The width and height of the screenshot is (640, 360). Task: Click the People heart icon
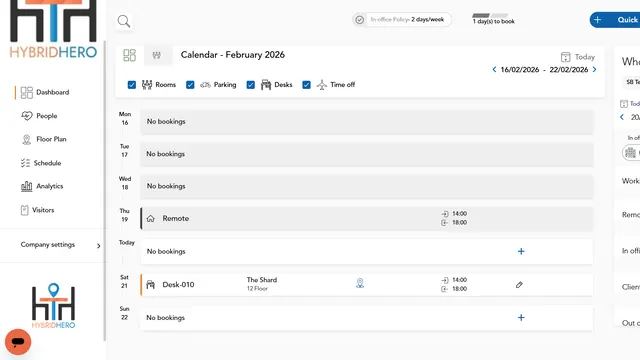27,116
